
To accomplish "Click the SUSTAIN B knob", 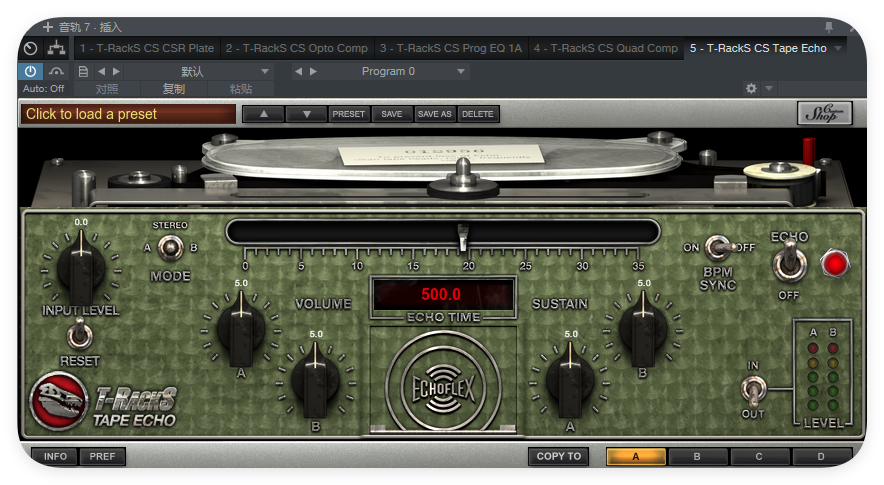I will pos(643,330).
